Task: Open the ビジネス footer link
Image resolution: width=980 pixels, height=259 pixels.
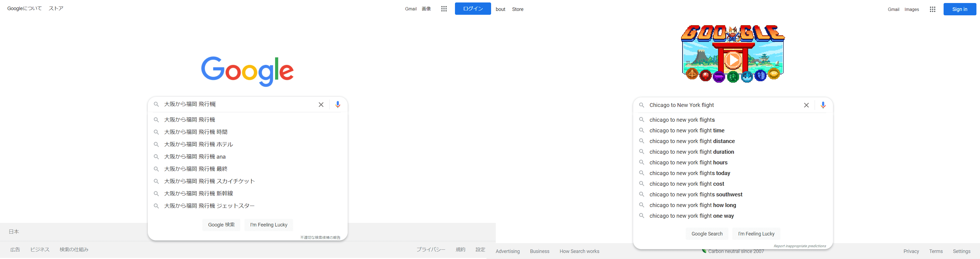Action: [40, 249]
